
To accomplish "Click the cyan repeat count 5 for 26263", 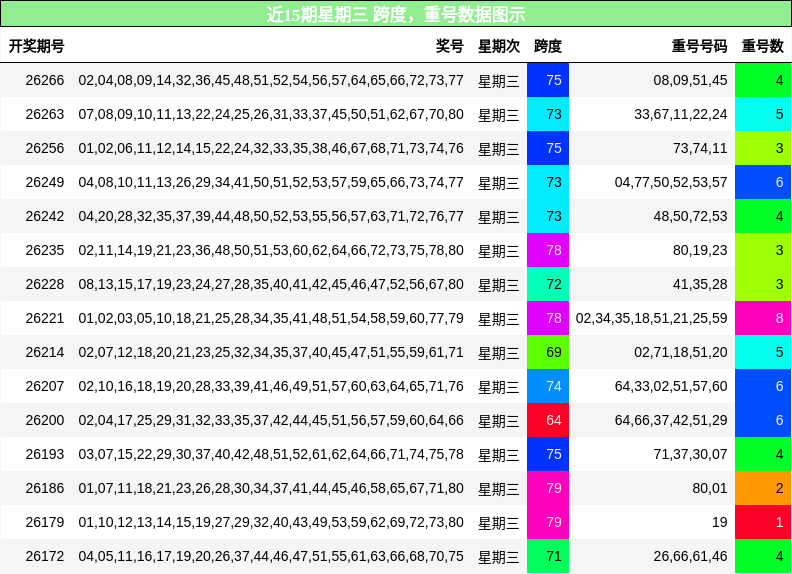I will point(763,114).
